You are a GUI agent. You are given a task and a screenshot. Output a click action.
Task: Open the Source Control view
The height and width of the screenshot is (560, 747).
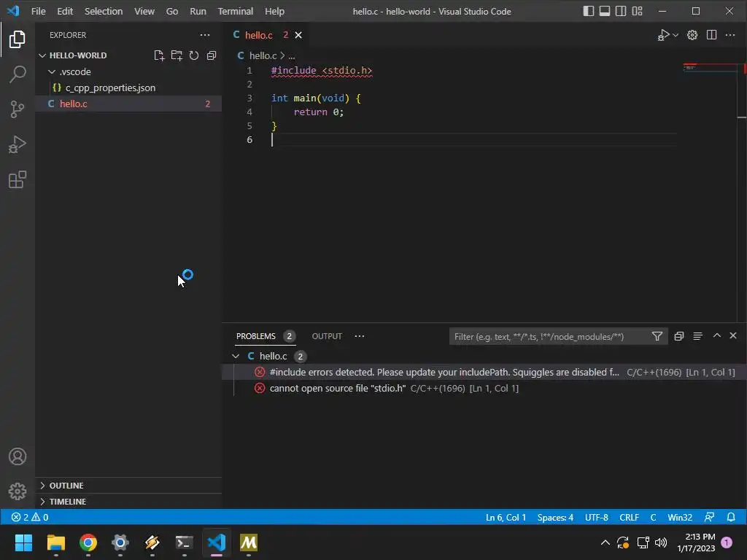[x=18, y=109]
